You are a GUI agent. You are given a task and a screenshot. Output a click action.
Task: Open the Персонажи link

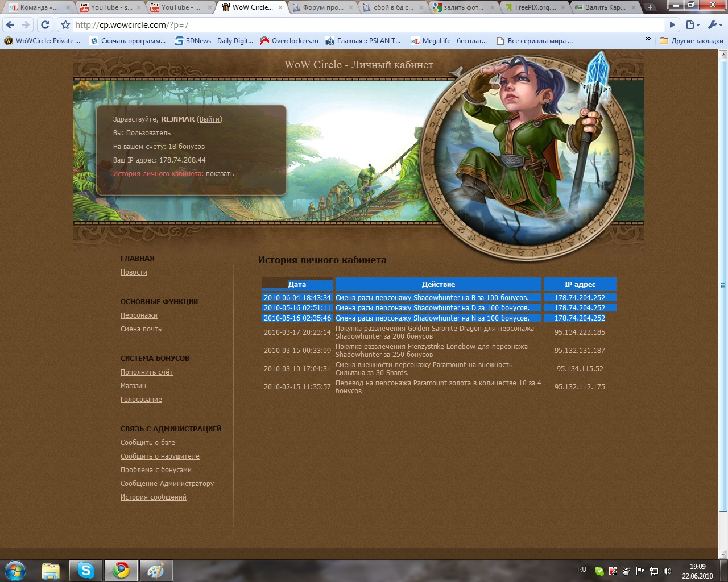(x=139, y=315)
